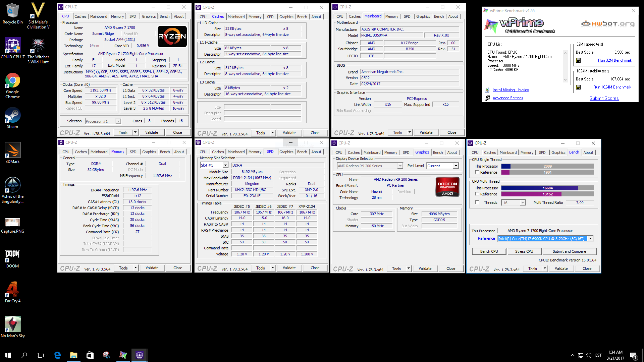Select SPD tab in the Graphics window
The height and width of the screenshot is (362, 644).
406,153
